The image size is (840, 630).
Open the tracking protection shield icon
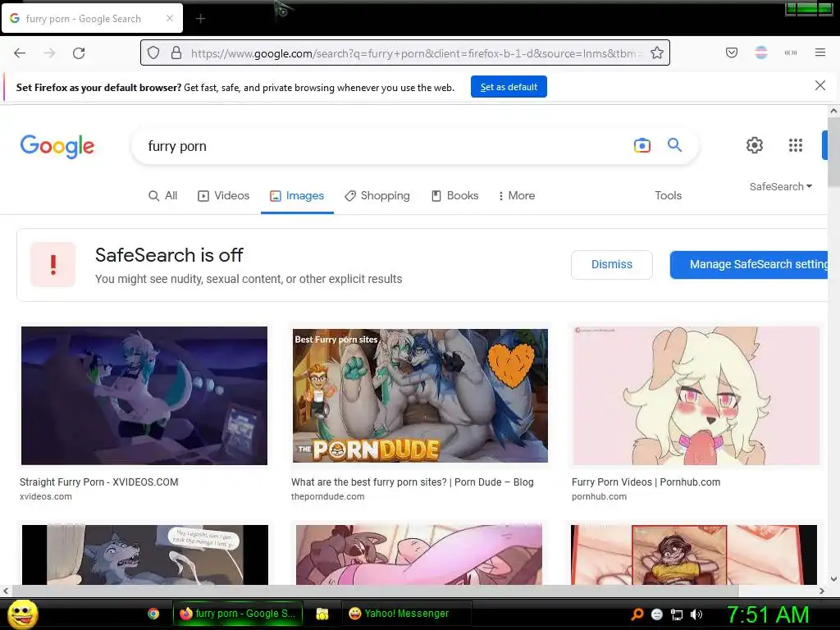click(153, 53)
